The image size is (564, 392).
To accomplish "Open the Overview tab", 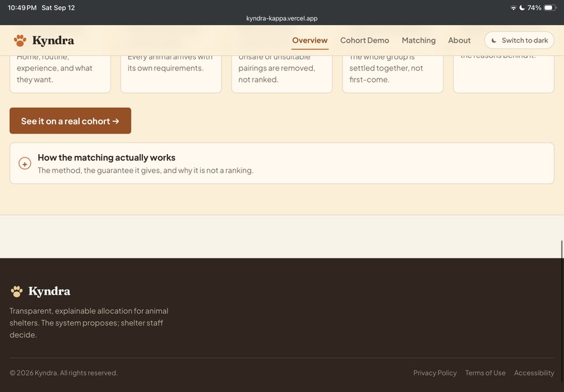I will (x=310, y=41).
